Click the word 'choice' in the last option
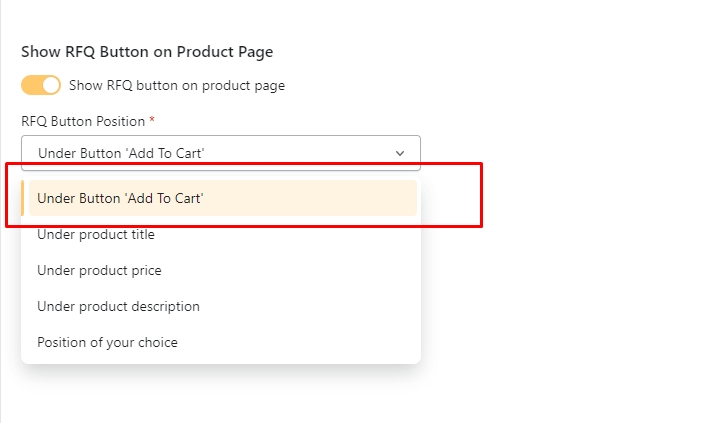The width and height of the screenshot is (725, 423). tap(156, 342)
